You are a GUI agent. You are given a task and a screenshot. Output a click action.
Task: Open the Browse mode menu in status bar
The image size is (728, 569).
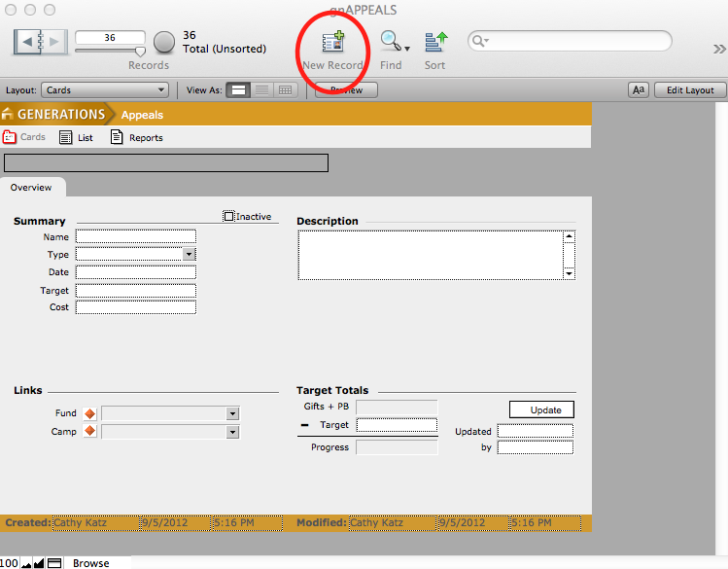[x=90, y=563]
